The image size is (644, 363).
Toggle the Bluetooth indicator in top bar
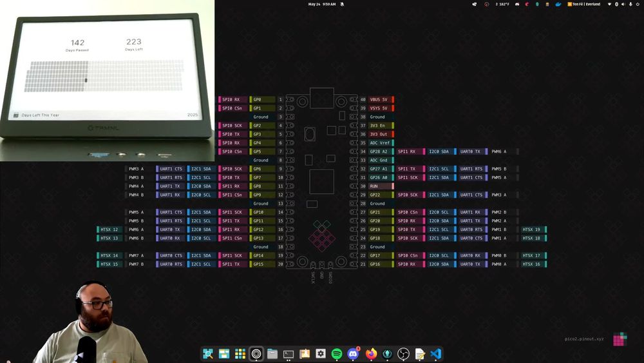[616, 4]
